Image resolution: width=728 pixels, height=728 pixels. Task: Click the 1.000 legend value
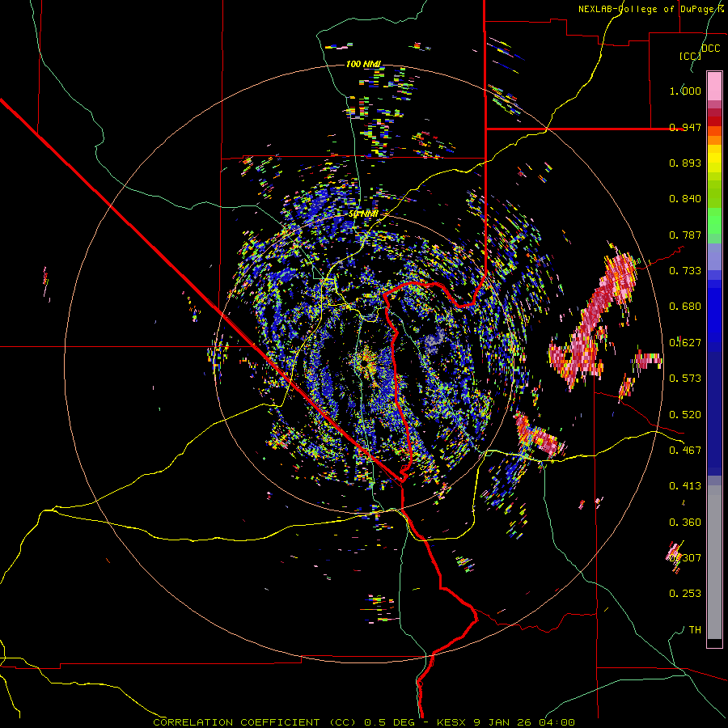click(685, 91)
